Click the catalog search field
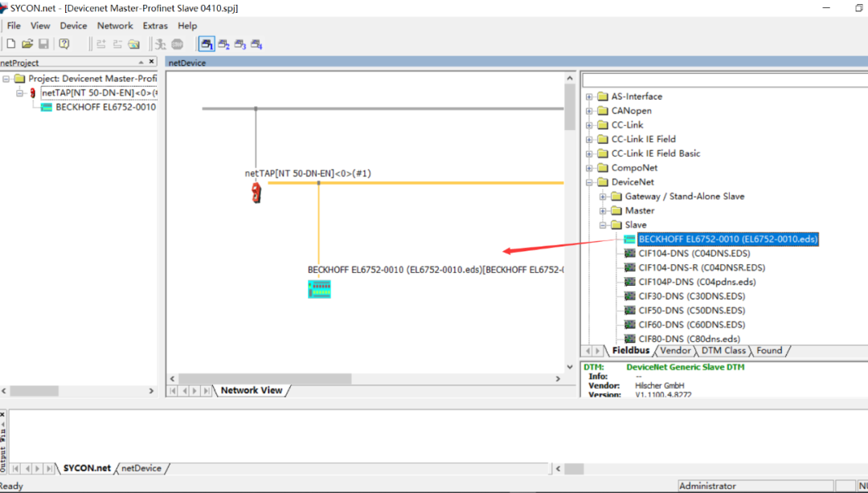This screenshot has height=493, width=868. [723, 80]
